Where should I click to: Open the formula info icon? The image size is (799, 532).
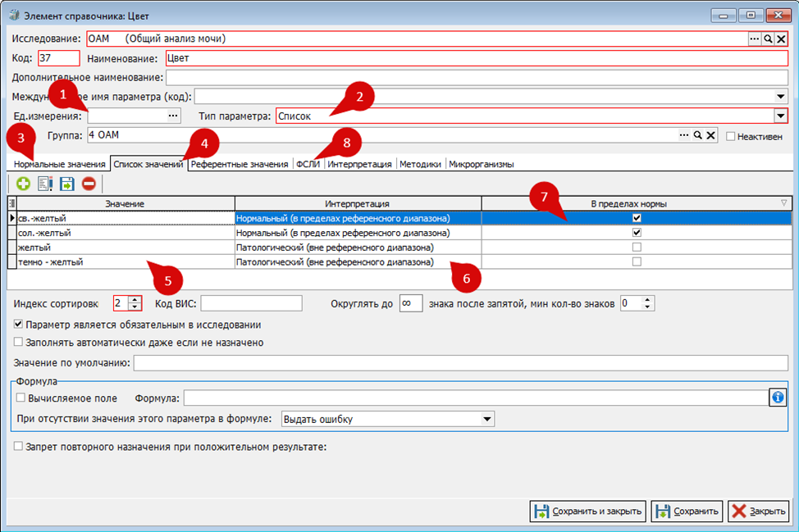click(x=778, y=397)
